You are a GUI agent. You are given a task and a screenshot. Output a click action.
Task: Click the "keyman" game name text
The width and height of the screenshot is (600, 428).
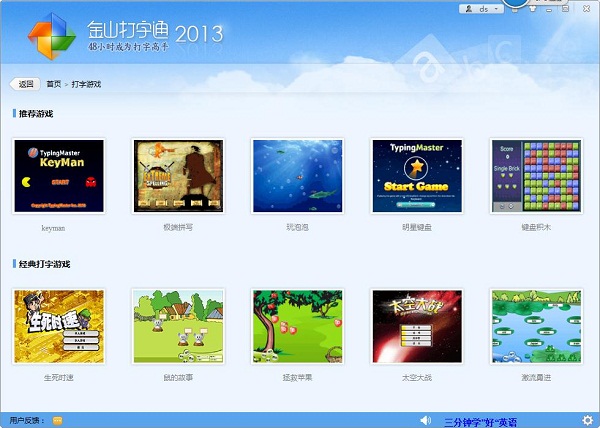coord(53,228)
